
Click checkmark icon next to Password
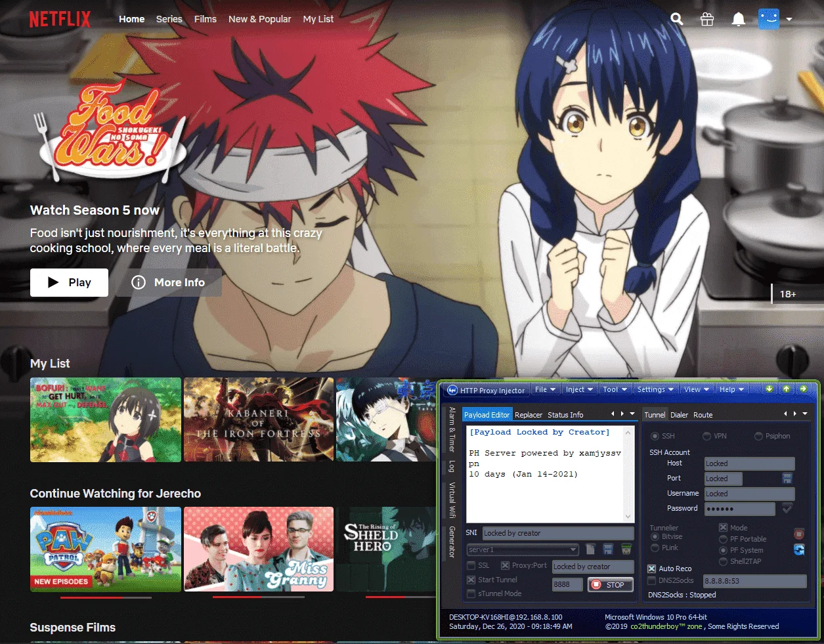[787, 508]
